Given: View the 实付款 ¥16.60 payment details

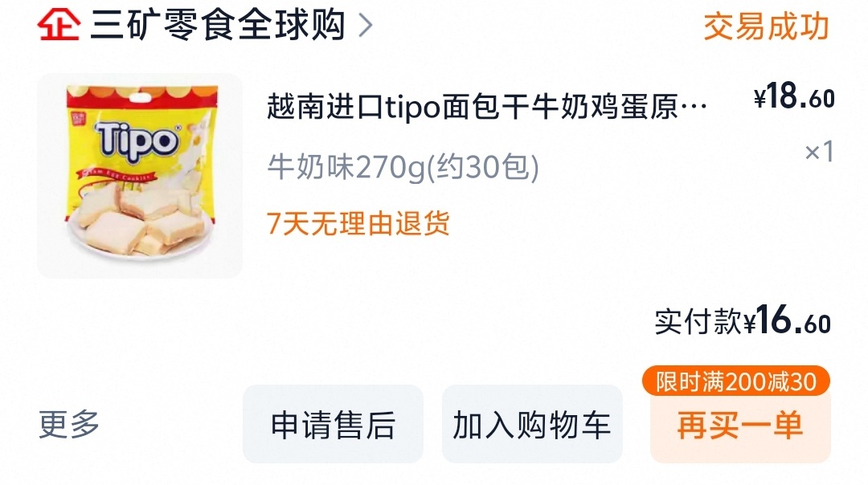Looking at the screenshot, I should [x=743, y=320].
